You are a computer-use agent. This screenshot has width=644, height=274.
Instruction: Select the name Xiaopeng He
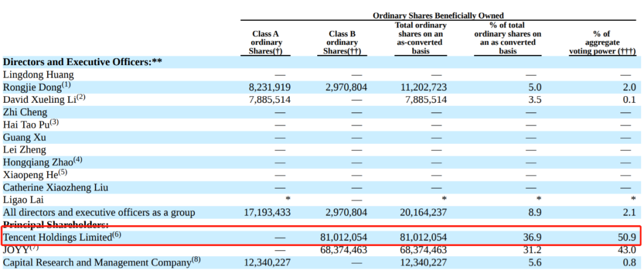point(32,174)
